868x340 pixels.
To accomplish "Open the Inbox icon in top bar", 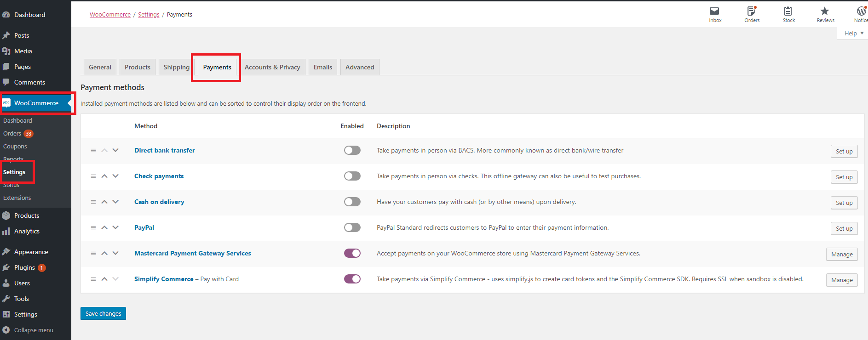I will point(714,11).
